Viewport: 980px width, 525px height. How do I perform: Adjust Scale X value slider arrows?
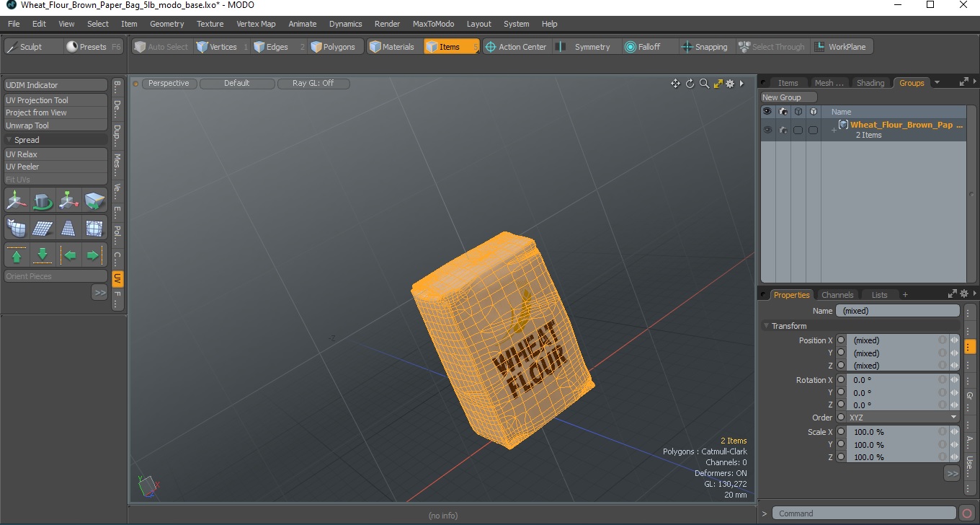click(954, 432)
